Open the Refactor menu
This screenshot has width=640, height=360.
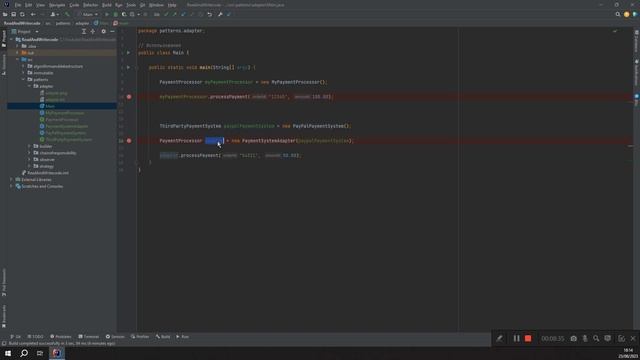[x=91, y=5]
